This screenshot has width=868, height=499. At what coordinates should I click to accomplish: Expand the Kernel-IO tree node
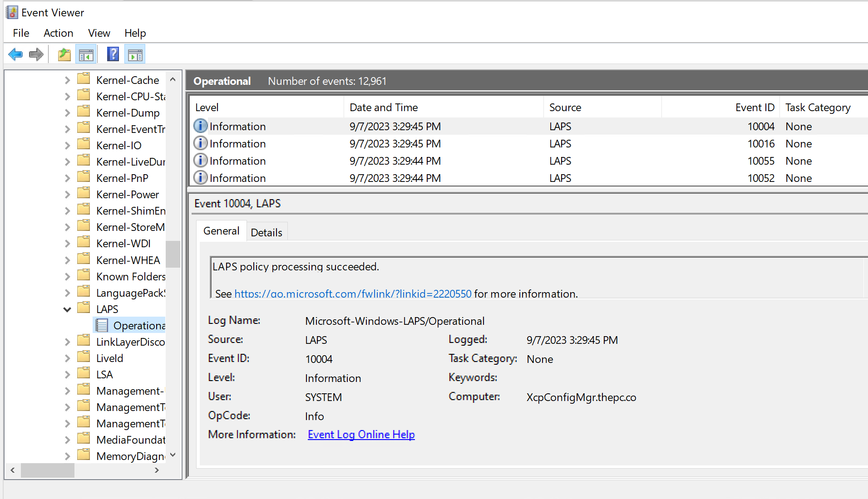tap(67, 146)
